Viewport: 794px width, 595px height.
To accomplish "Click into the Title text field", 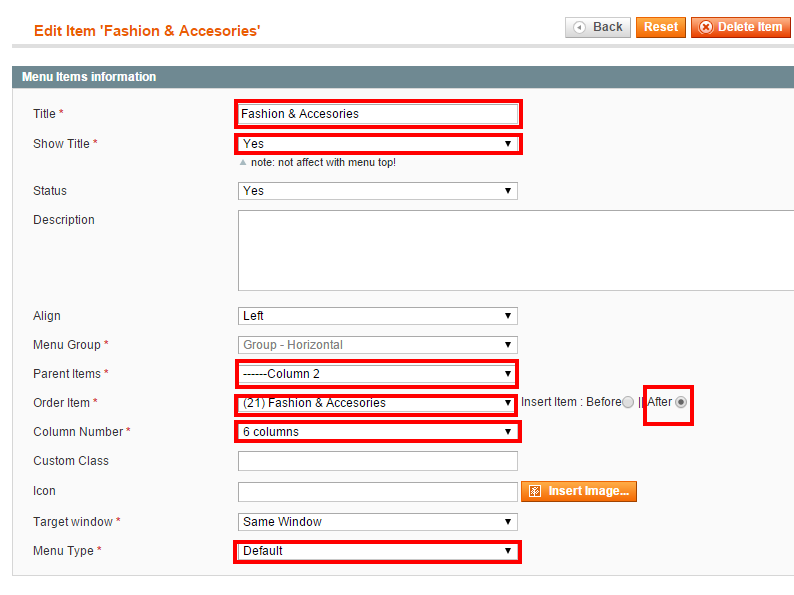I will [x=378, y=114].
